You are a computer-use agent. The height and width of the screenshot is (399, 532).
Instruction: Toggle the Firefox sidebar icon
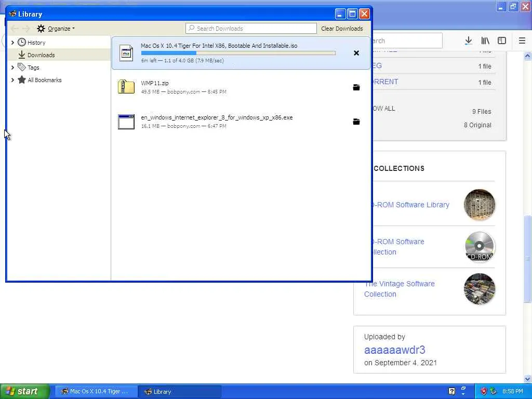502,41
